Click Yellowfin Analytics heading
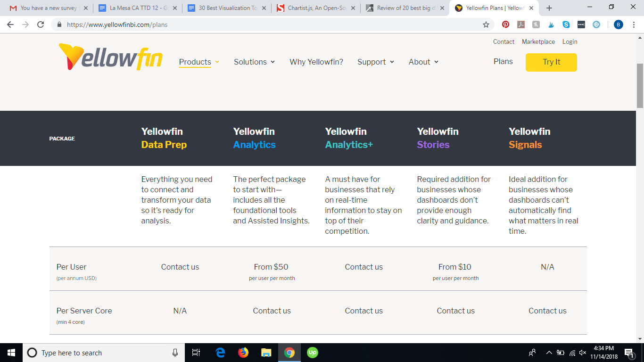This screenshot has width=644, height=362. pos(255,138)
